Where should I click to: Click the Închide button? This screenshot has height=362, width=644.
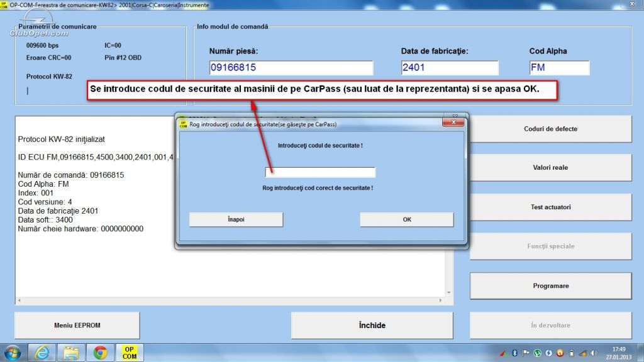372,326
